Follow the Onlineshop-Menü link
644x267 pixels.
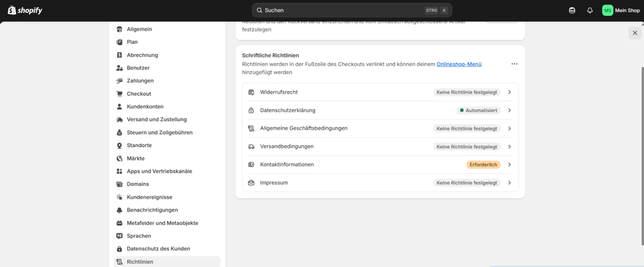459,64
